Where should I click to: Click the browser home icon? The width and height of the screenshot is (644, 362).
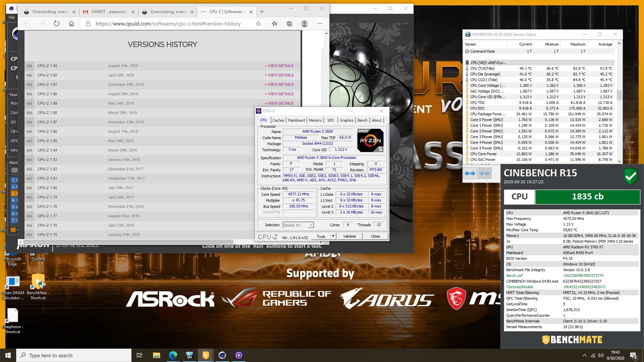[71, 23]
